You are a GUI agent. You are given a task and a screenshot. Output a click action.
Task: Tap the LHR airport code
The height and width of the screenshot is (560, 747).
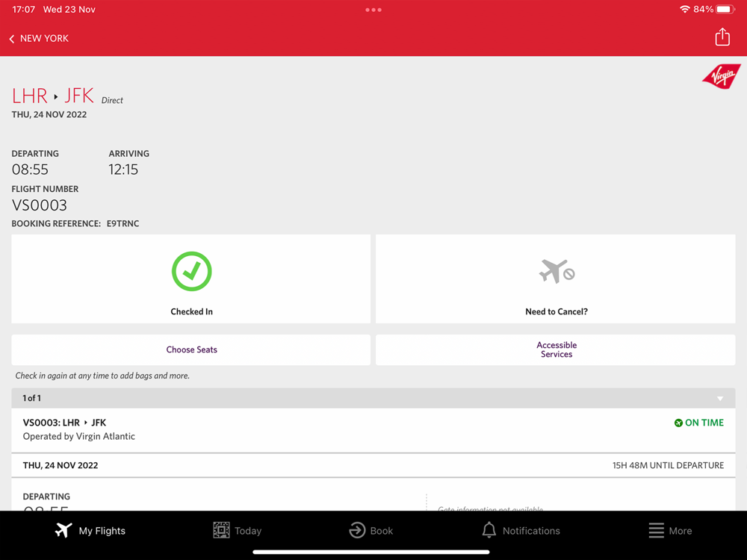[30, 96]
